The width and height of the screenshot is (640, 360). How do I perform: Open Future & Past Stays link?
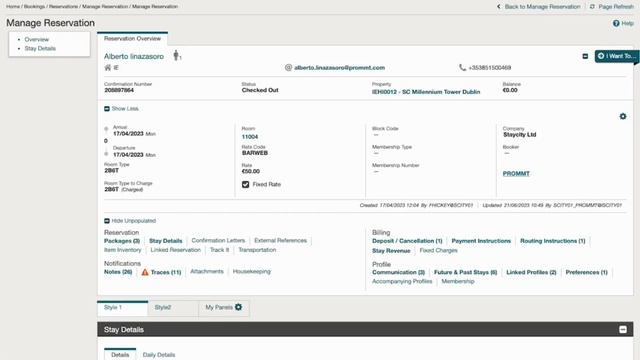465,272
